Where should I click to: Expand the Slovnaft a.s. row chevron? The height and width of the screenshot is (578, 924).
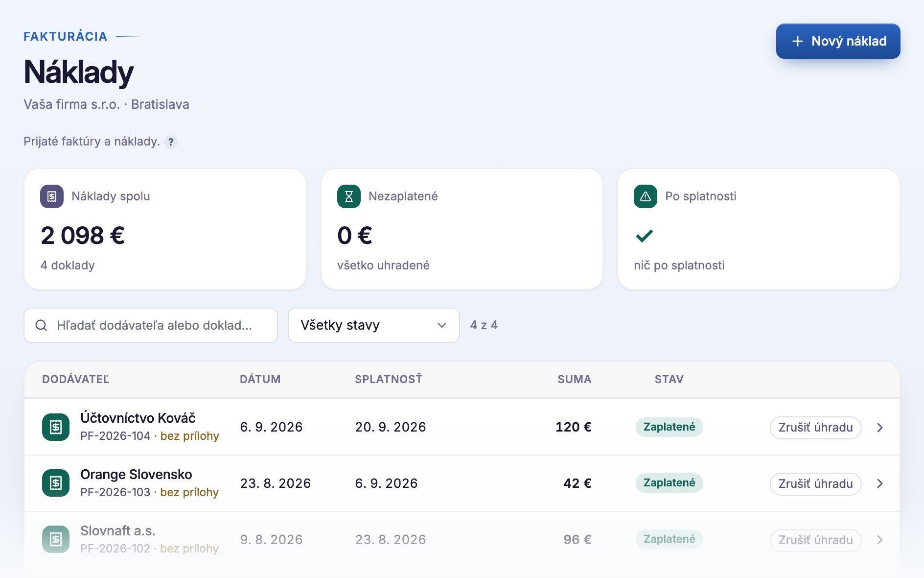(x=880, y=540)
